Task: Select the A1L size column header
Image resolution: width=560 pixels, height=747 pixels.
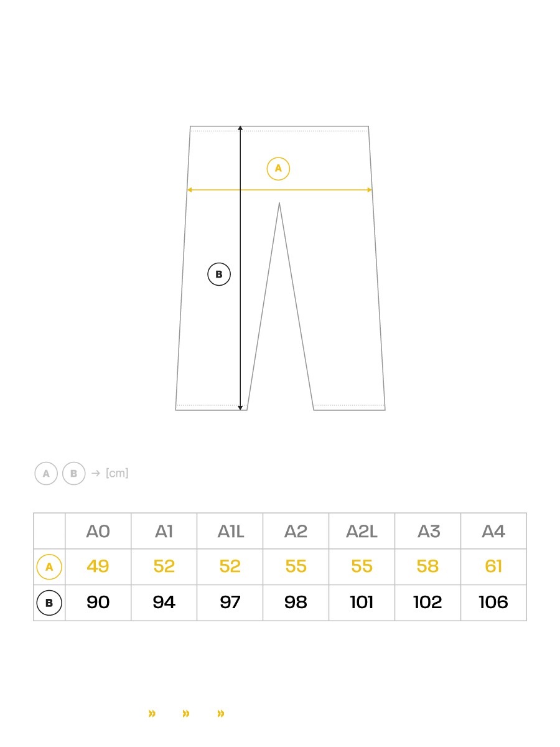Action: [x=230, y=532]
